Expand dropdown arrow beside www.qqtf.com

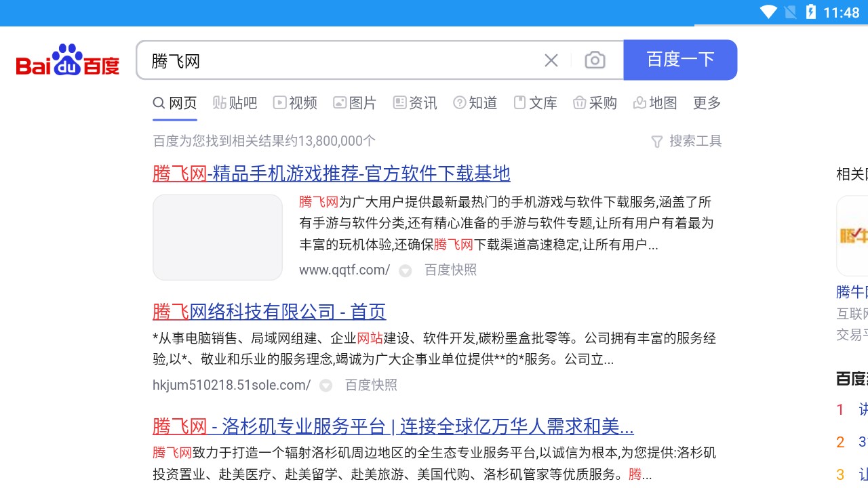pos(406,271)
